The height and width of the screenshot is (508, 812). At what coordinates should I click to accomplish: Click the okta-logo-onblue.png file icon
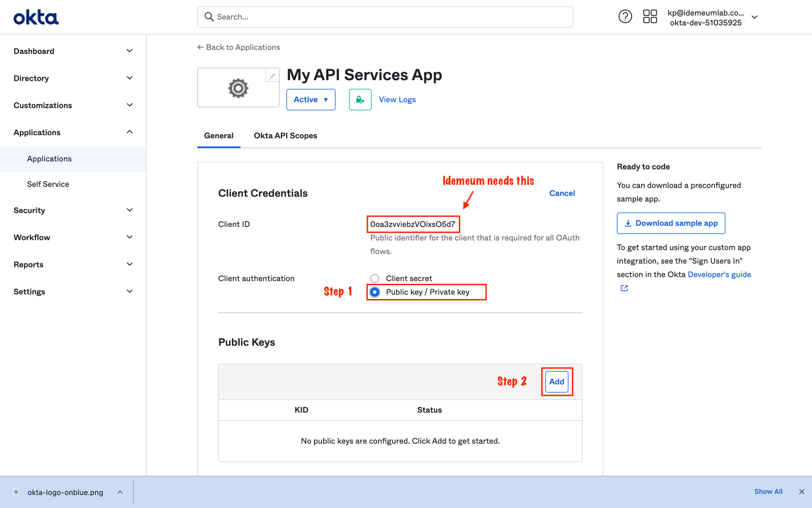(x=16, y=492)
